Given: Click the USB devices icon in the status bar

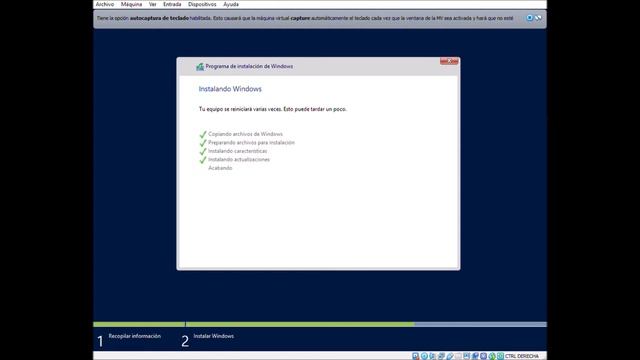Looking at the screenshot, I should tap(450, 356).
